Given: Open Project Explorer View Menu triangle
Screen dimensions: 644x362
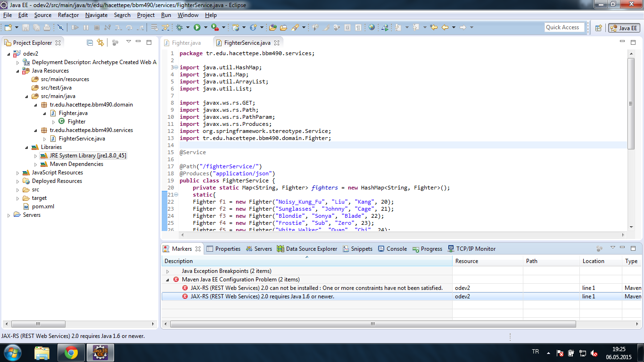Looking at the screenshot, I should coord(128,42).
